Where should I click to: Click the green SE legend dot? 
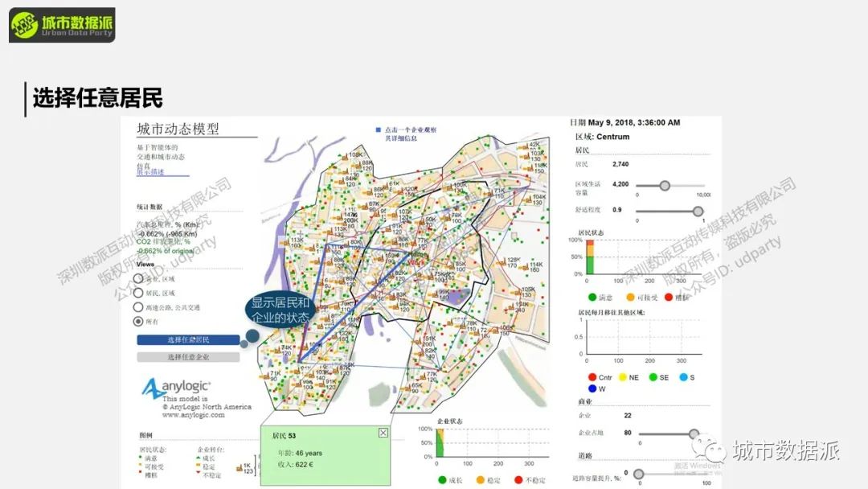pyautogui.click(x=653, y=377)
